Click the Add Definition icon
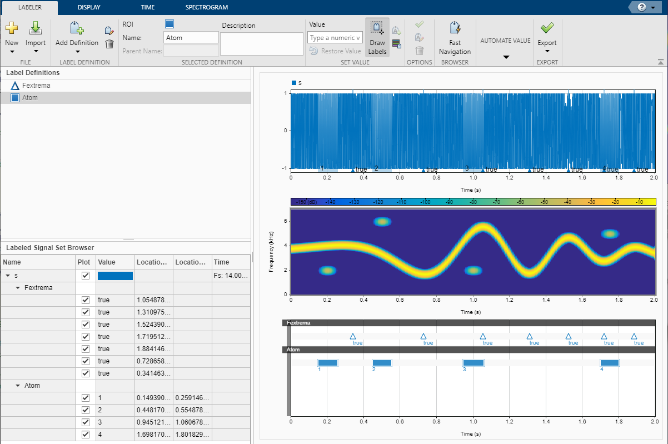Screen dimensions: 668x444 pos(76,30)
